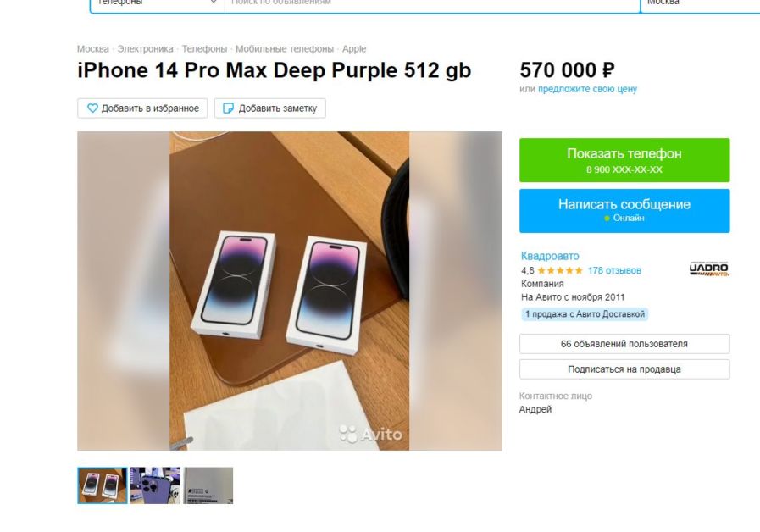This screenshot has width=760, height=532.
Task: Select the third thumbnail showing box label
Action: (x=208, y=485)
